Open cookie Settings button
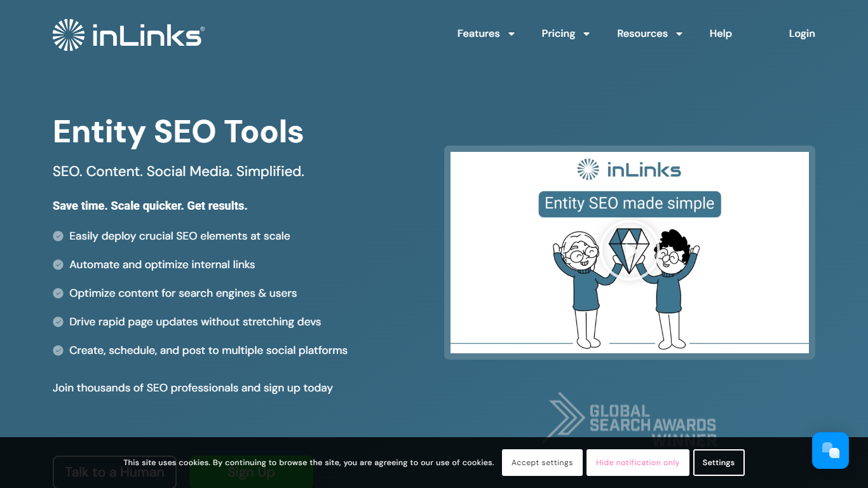 tap(719, 463)
